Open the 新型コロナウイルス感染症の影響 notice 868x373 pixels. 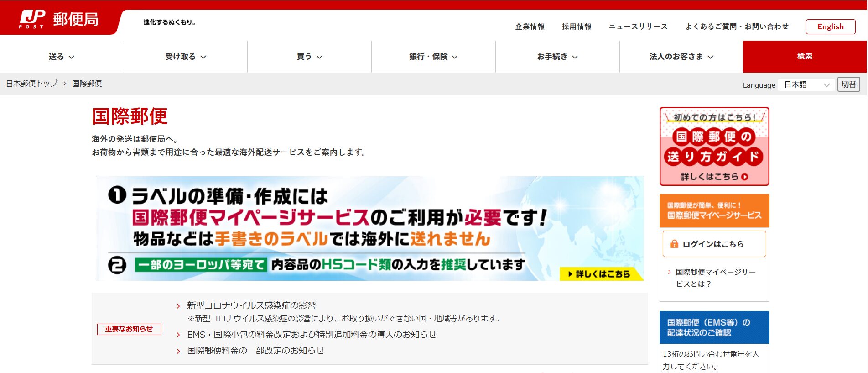coord(251,305)
